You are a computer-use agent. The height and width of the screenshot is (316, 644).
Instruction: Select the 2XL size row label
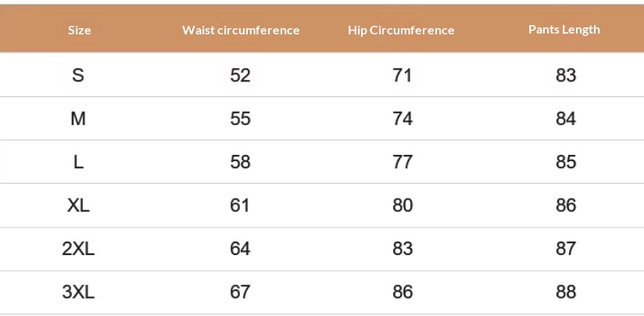click(78, 249)
